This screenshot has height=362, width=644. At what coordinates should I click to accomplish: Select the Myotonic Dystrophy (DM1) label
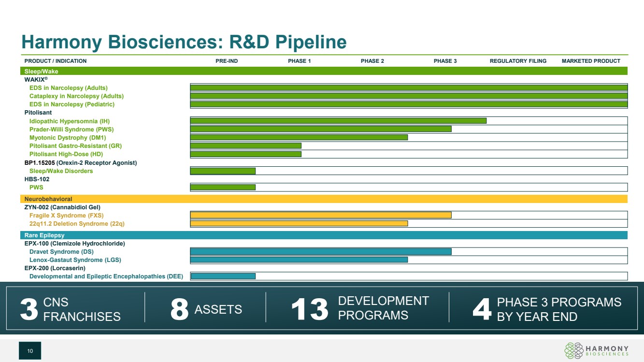coord(68,137)
